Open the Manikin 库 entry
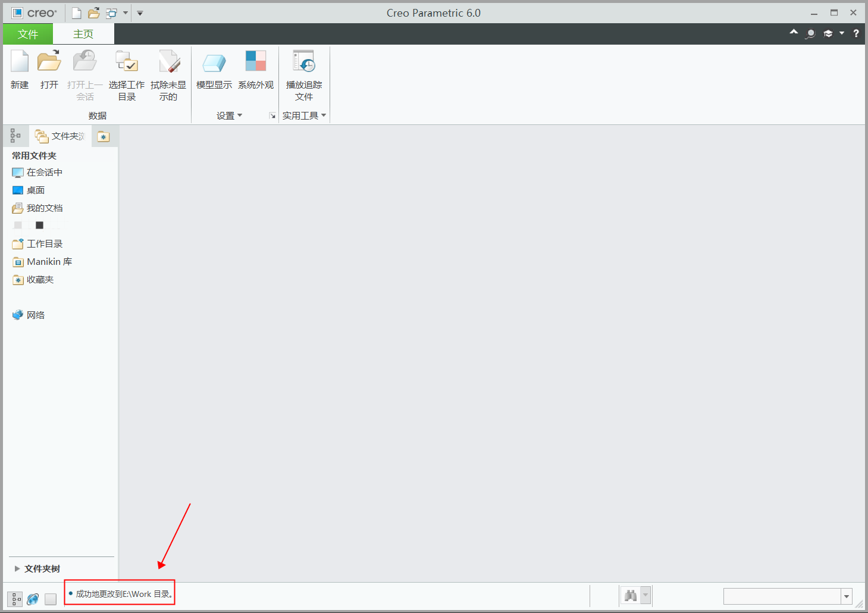Screen dimensions: 868x613 pos(42,262)
